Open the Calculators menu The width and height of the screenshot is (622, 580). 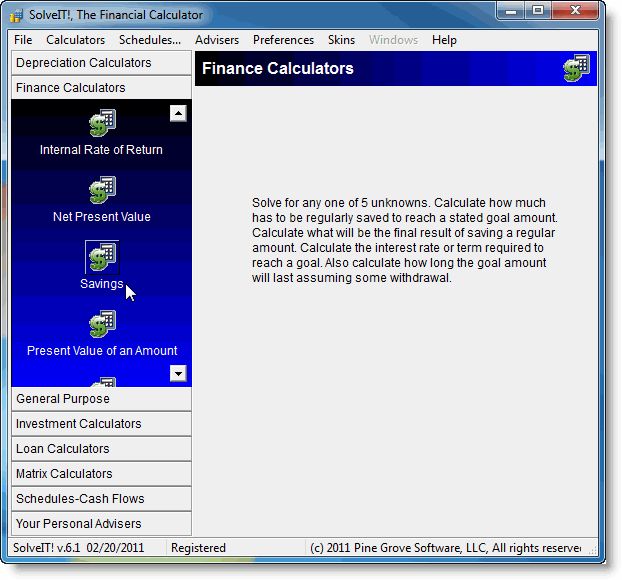point(75,40)
